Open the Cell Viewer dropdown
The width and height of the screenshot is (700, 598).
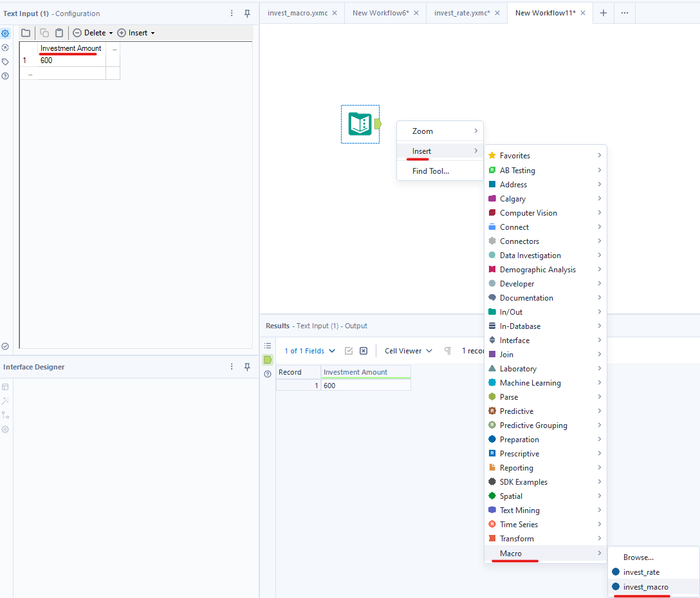pos(409,351)
